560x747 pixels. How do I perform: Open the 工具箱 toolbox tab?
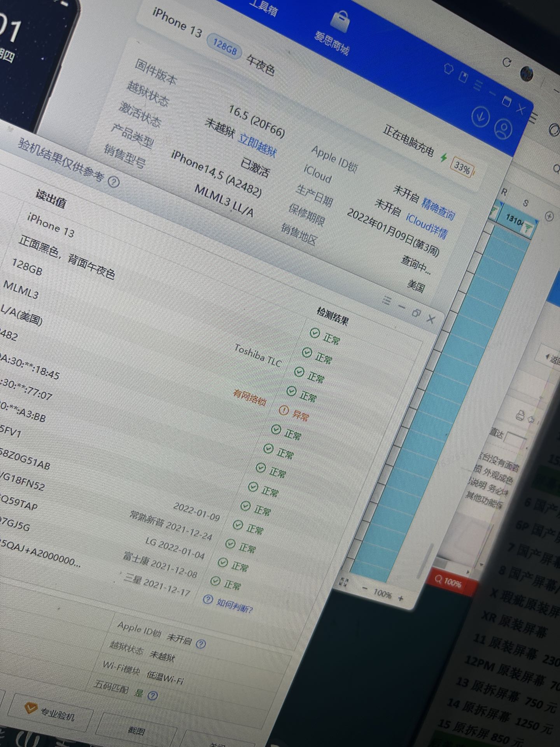coord(264,8)
